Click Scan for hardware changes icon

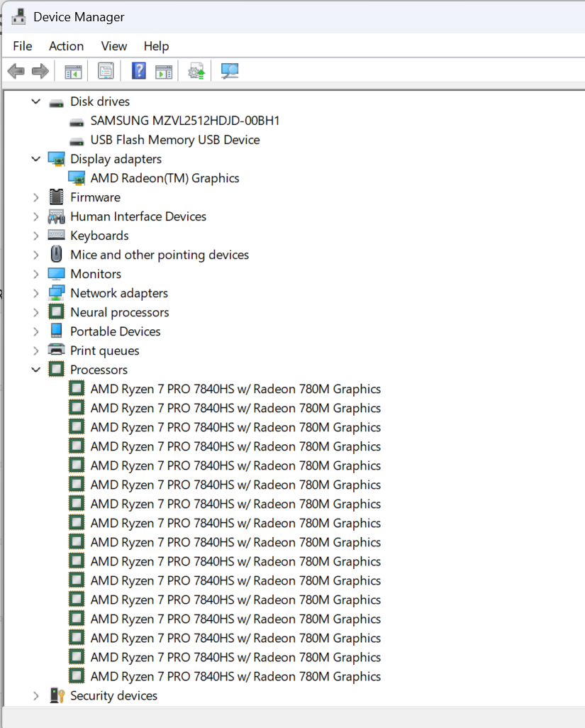230,71
